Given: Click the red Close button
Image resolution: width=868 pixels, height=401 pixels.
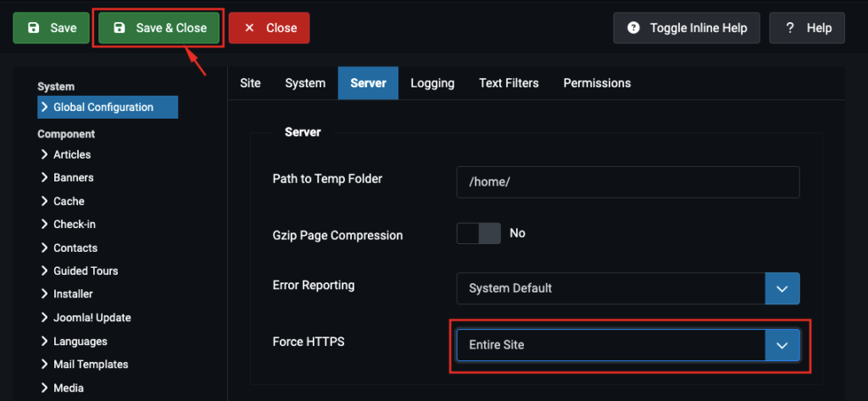Looking at the screenshot, I should (269, 28).
